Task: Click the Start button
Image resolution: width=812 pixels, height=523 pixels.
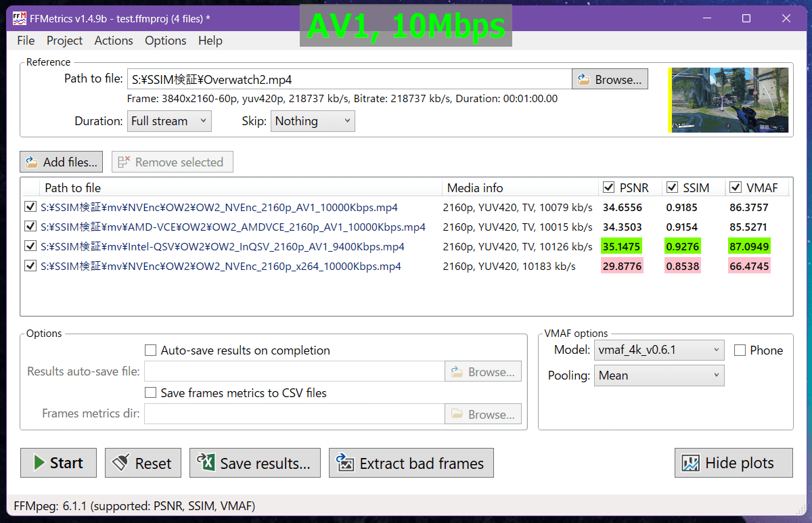Action: (58, 463)
